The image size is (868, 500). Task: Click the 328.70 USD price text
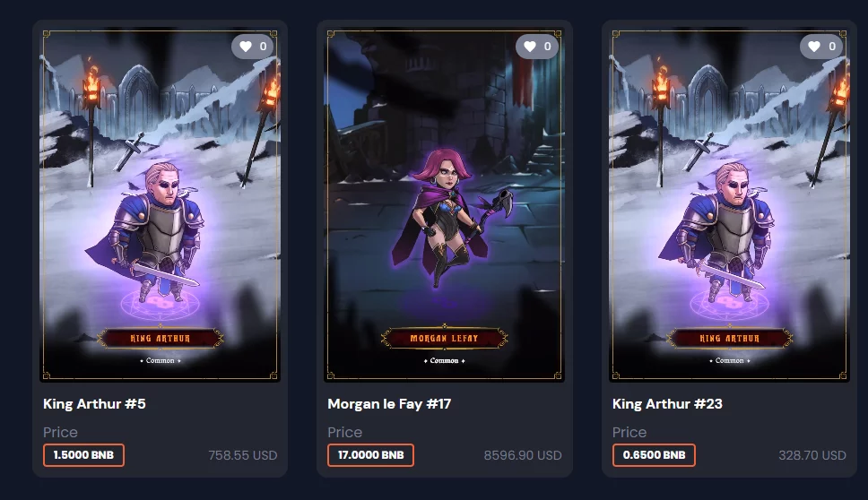tap(812, 455)
